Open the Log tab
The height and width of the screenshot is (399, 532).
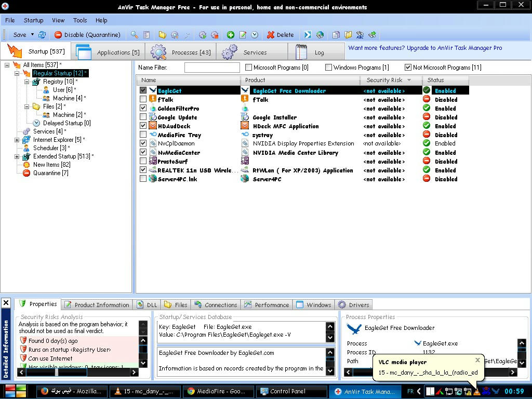point(316,52)
